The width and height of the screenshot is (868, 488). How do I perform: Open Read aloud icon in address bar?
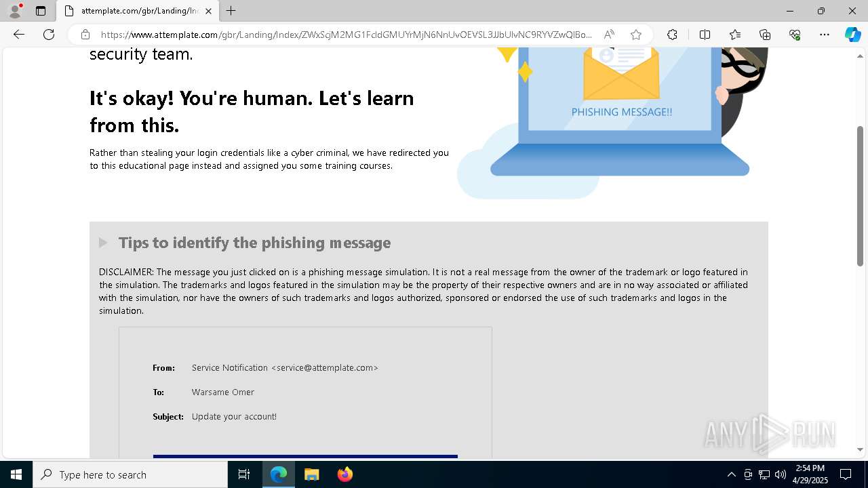[x=609, y=35]
